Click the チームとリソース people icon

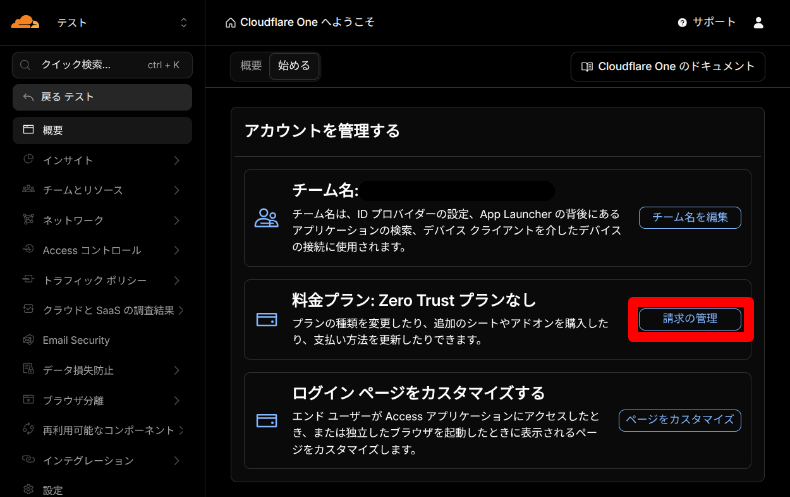tap(28, 189)
